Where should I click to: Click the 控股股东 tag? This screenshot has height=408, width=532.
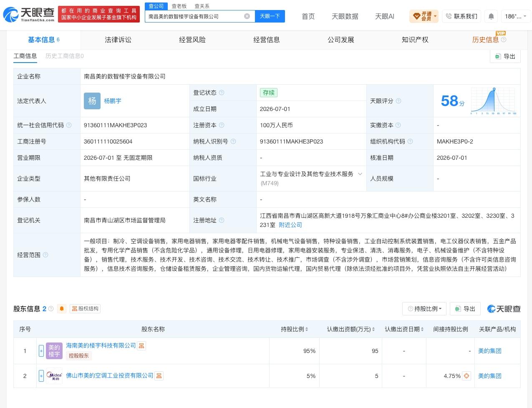[x=79, y=355]
